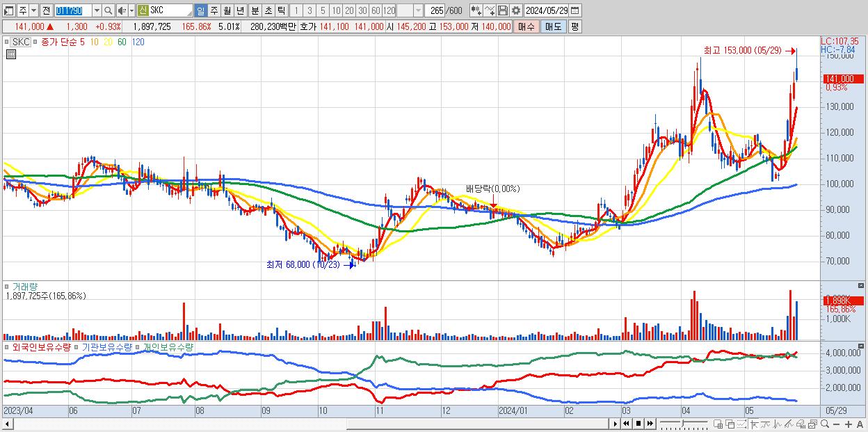Select 3 interval button
This screenshot has width=868, height=432.
[310, 10]
